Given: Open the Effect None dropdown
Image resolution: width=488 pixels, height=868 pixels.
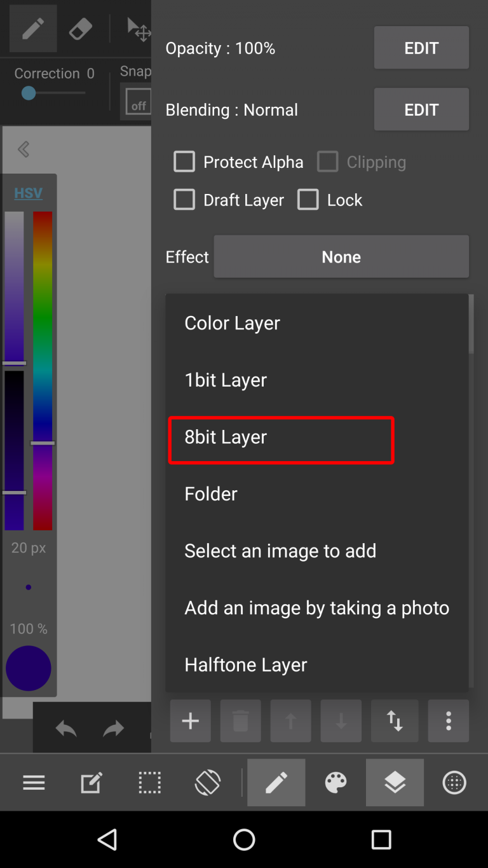Looking at the screenshot, I should coord(341,257).
